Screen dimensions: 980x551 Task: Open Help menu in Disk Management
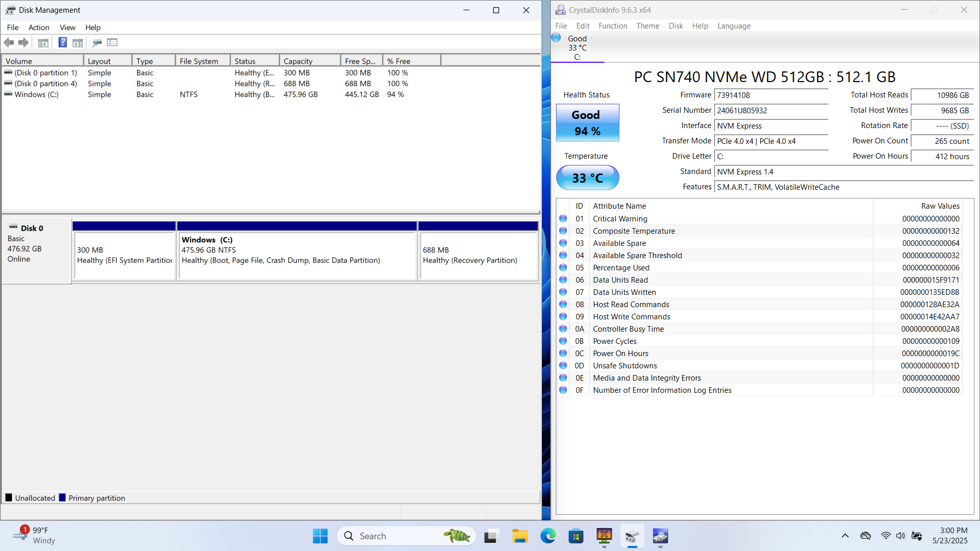pos(93,27)
